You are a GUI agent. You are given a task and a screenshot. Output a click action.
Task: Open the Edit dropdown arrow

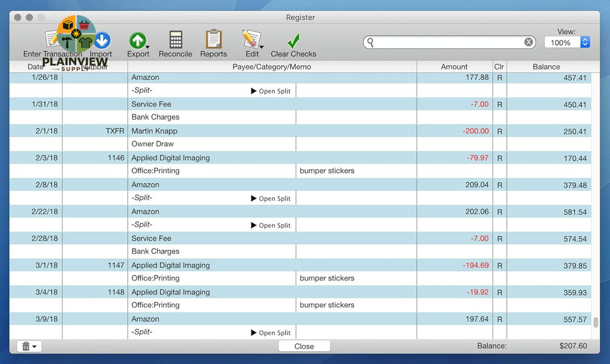(262, 47)
